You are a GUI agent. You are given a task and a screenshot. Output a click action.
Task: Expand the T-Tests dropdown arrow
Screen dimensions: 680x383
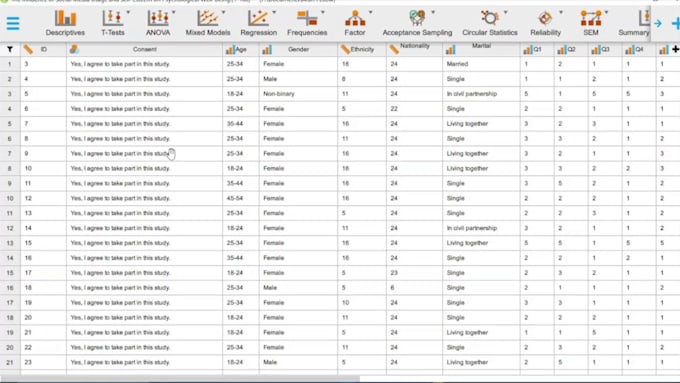128,12
